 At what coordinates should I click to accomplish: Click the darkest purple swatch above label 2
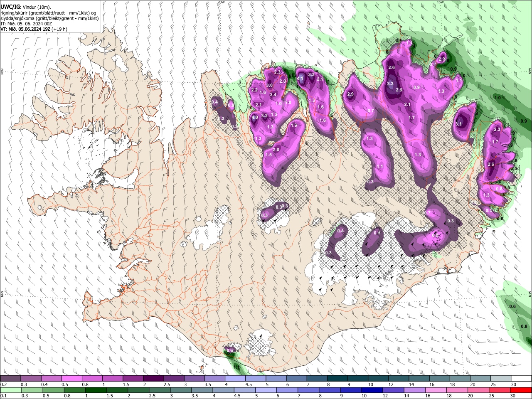[x=153, y=379]
